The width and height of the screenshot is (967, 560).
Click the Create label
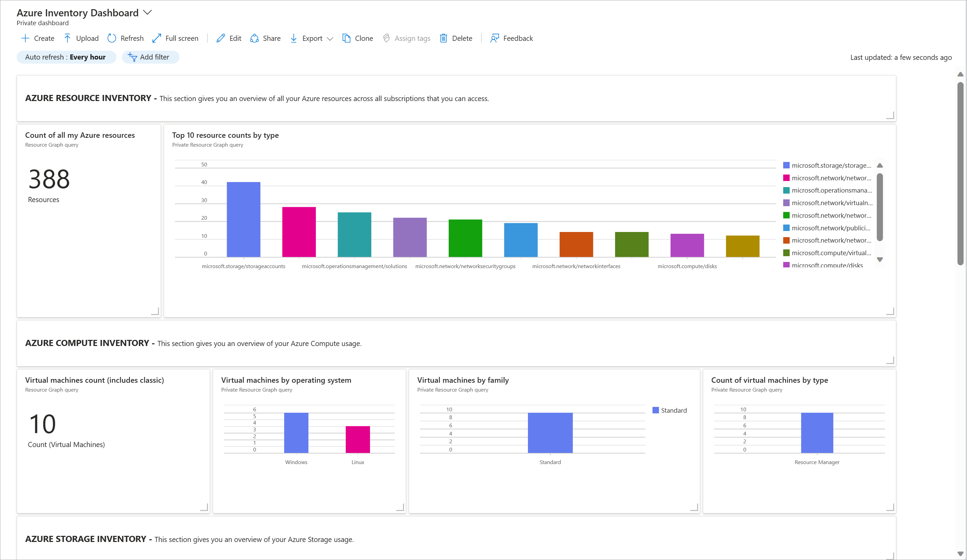pyautogui.click(x=44, y=38)
